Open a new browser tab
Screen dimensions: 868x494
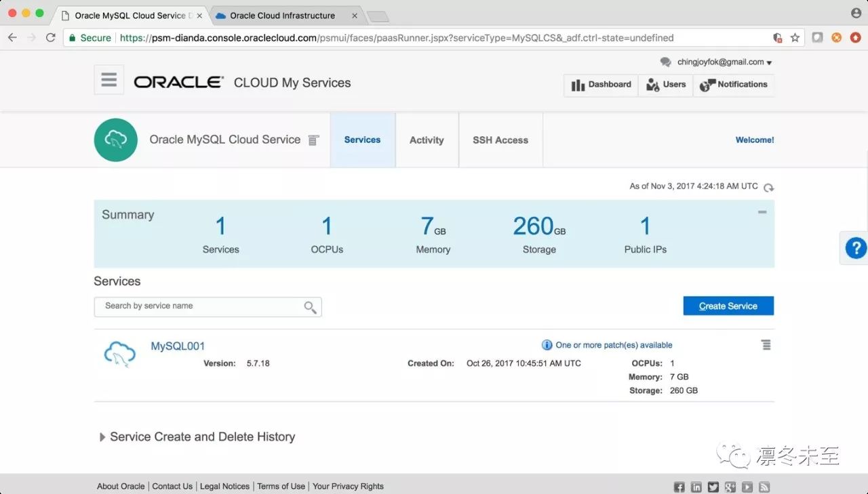pos(377,16)
